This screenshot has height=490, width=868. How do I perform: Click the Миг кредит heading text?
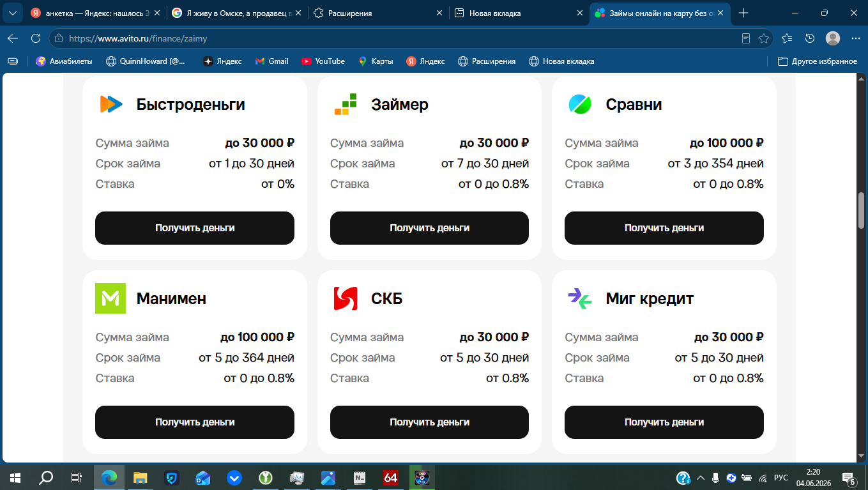coord(650,298)
